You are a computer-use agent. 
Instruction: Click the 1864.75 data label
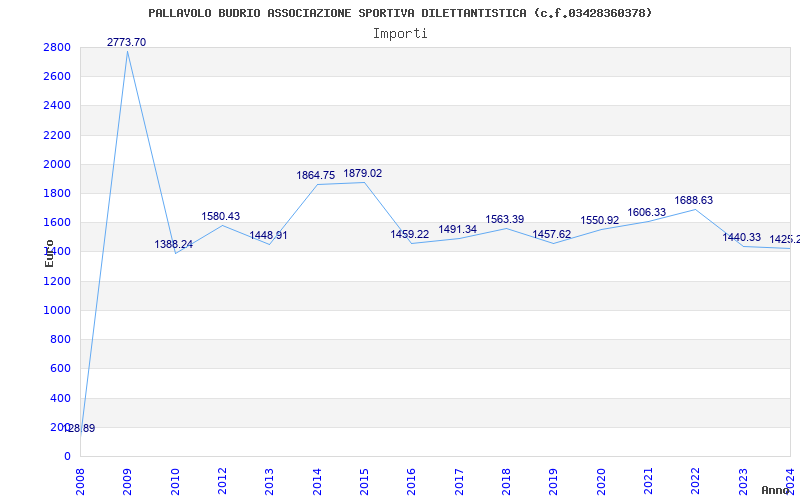316,176
